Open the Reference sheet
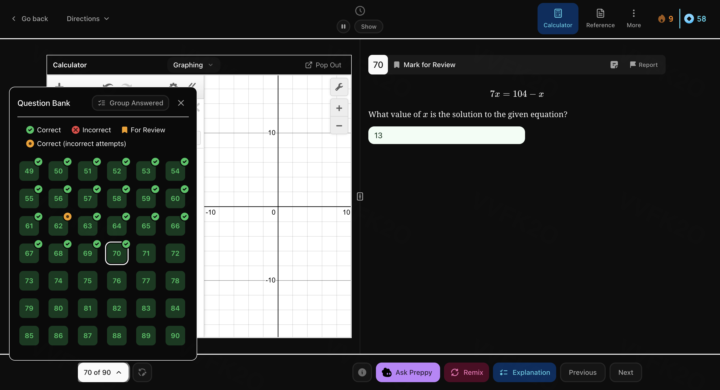Viewport: 720px width, 390px height. (600, 19)
